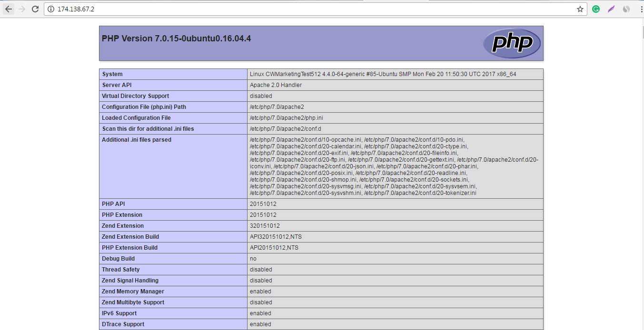Click the PHP logo in the header

pos(512,43)
